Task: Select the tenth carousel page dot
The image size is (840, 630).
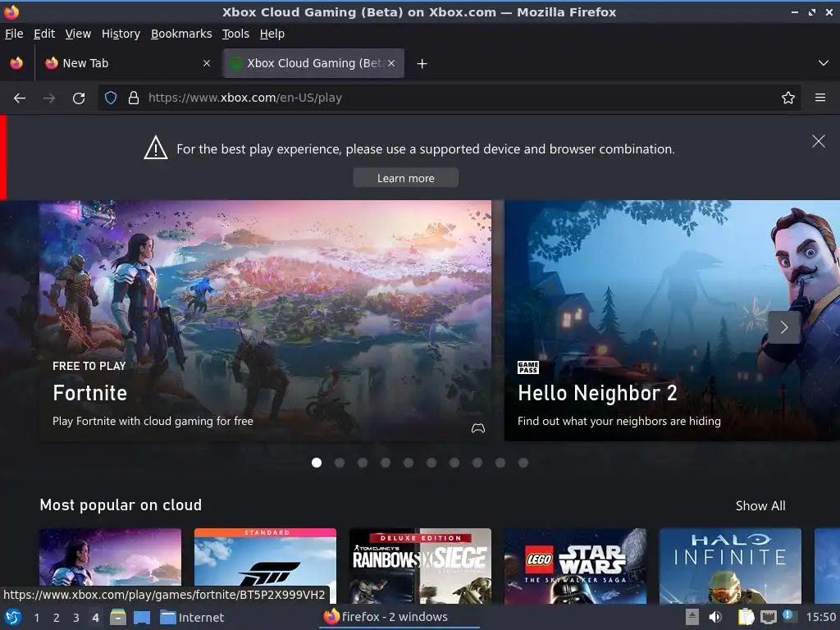Action: 523,463
